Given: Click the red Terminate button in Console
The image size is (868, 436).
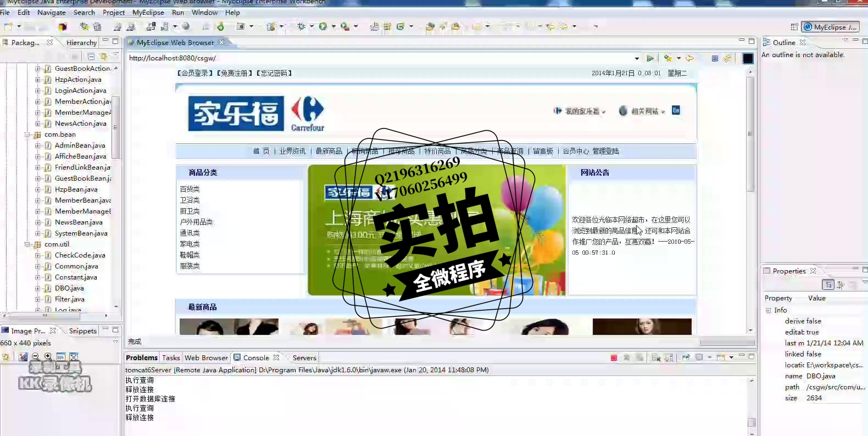Looking at the screenshot, I should pos(614,357).
